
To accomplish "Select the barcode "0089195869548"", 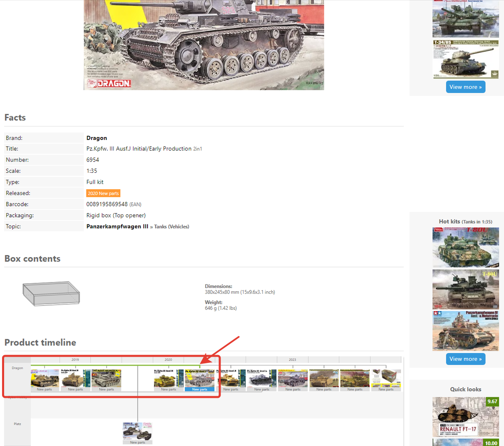I will point(107,204).
